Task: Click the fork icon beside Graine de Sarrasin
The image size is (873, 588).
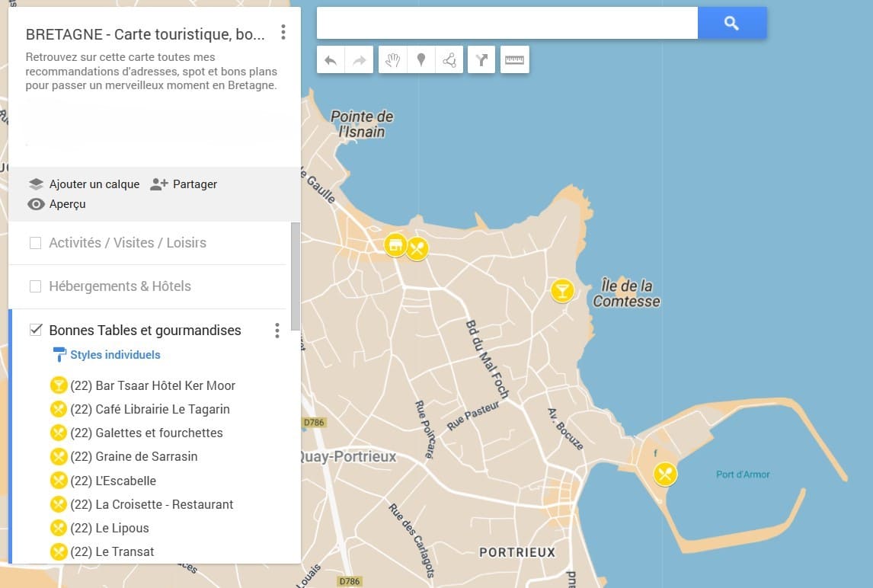Action: [x=59, y=456]
